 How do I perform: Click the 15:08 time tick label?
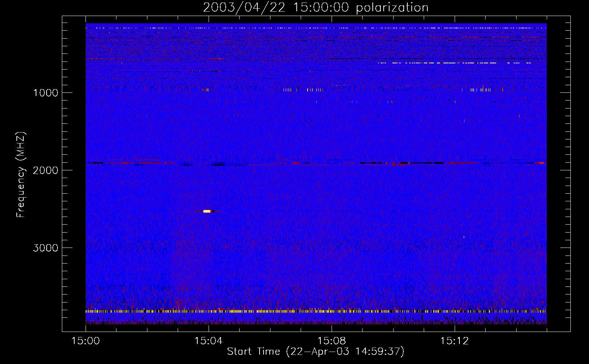[331, 341]
